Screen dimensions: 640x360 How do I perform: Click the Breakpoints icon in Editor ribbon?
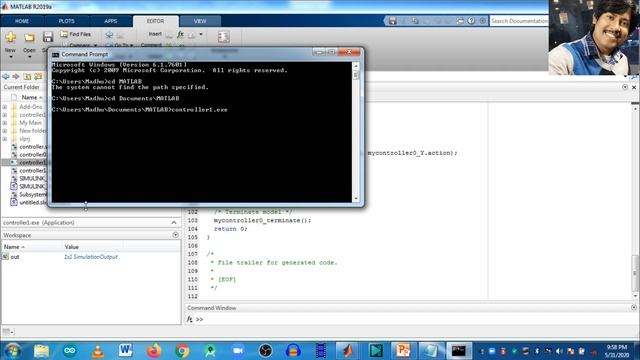[223, 37]
